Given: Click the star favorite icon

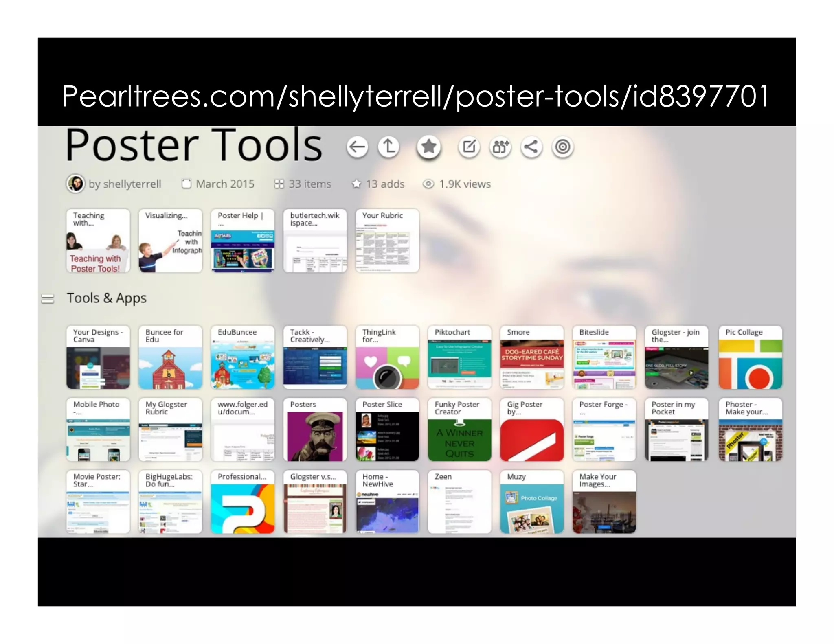Looking at the screenshot, I should [428, 147].
